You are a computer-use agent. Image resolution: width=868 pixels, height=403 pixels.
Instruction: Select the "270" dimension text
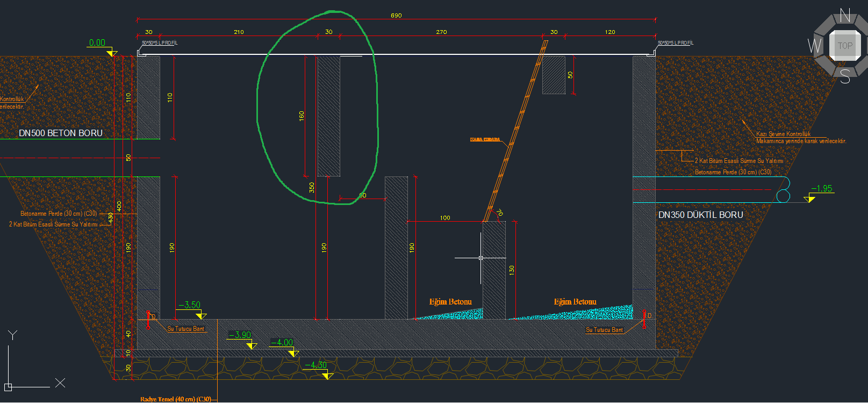[441, 32]
